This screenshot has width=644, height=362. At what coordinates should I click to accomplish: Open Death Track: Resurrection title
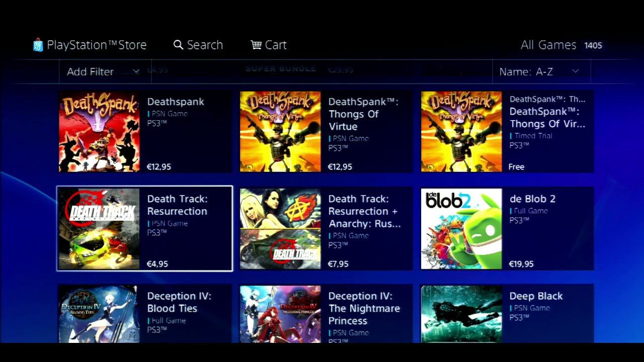click(x=177, y=205)
